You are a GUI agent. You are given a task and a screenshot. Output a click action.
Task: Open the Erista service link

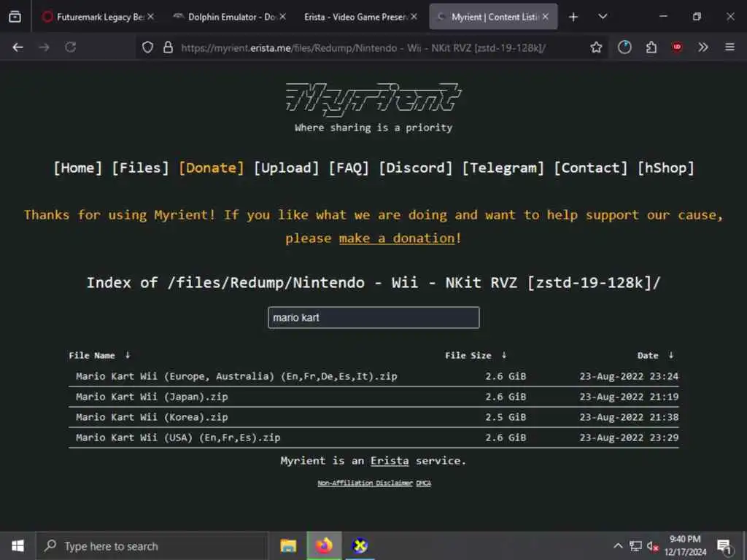[390, 461]
